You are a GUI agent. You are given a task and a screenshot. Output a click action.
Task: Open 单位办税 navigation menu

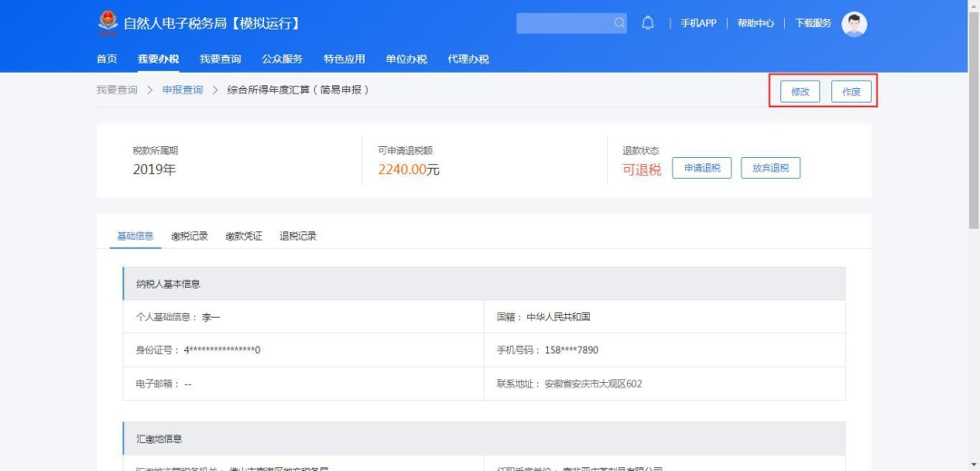(x=406, y=59)
